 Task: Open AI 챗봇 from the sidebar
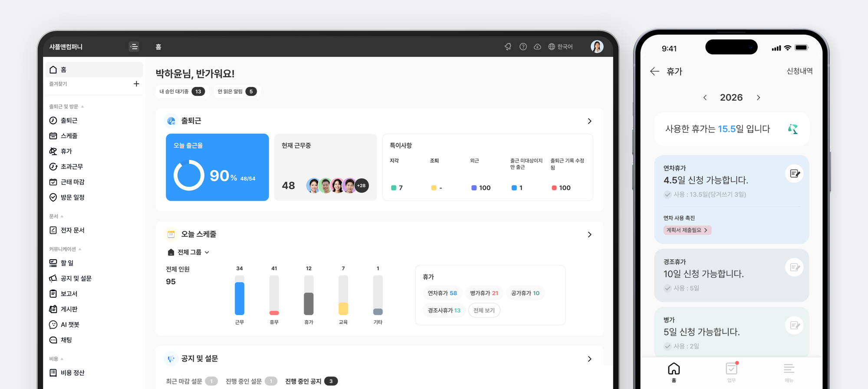pos(69,324)
